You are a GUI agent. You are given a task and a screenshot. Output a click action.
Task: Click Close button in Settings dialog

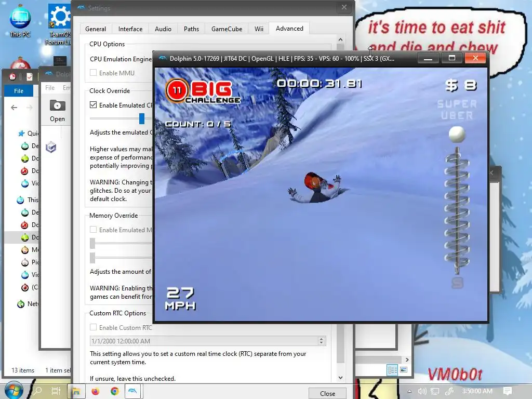327,393
